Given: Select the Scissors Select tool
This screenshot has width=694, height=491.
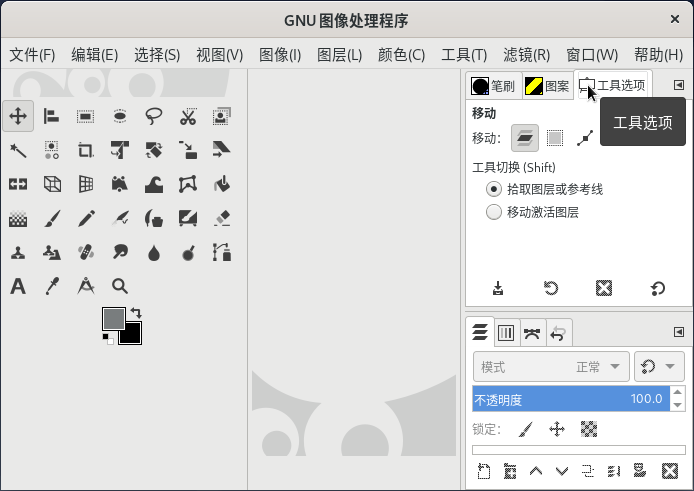Looking at the screenshot, I should [188, 116].
